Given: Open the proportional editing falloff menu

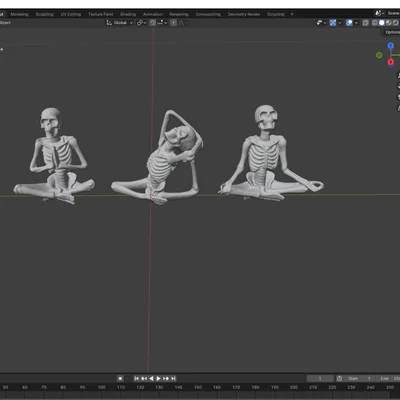Looking at the screenshot, I should point(182,23).
